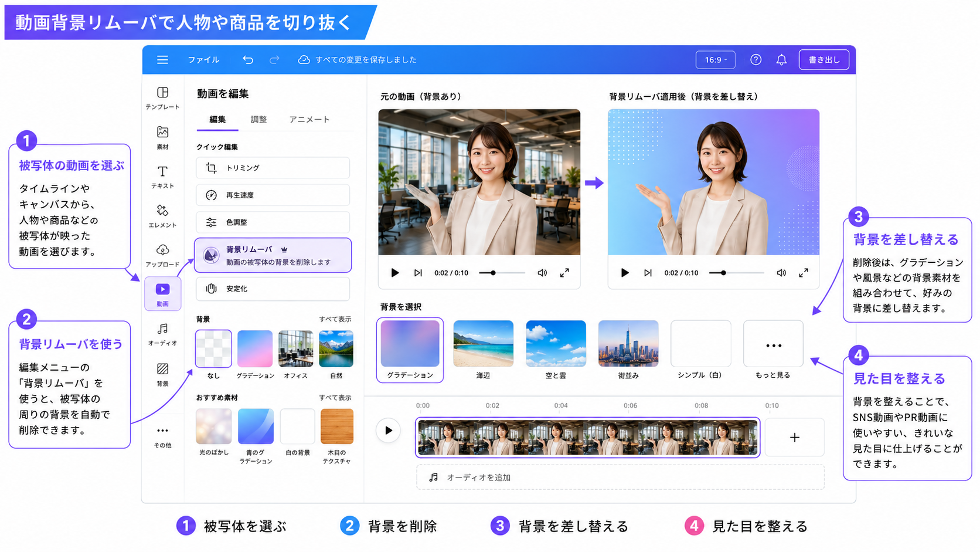
Task: Select the オフィス background thumbnail
Action: click(x=296, y=348)
